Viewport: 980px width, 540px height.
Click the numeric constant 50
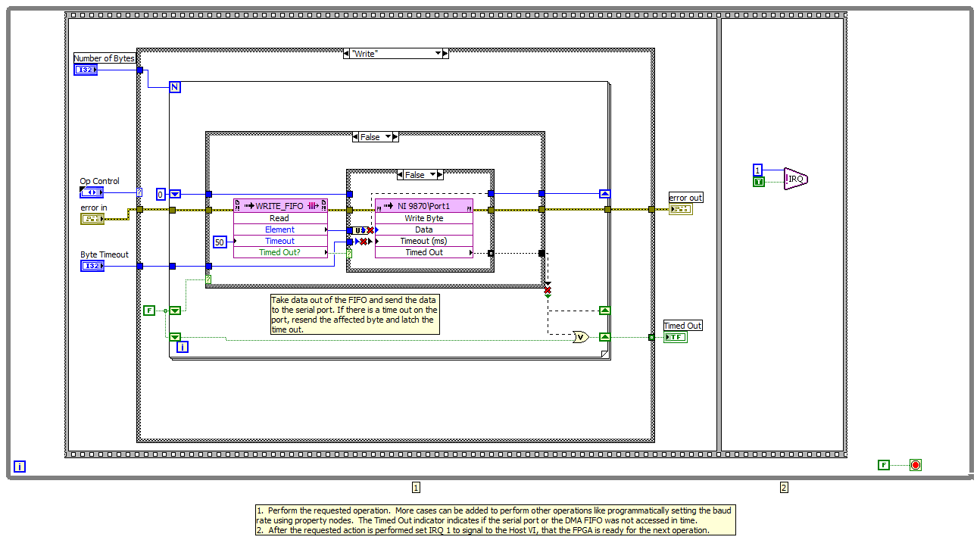point(220,242)
